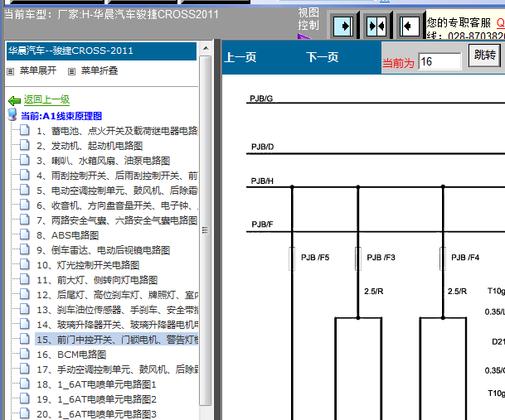Viewport: 505px width, 420px height.
Task: Click the current page number input field
Action: click(x=440, y=61)
